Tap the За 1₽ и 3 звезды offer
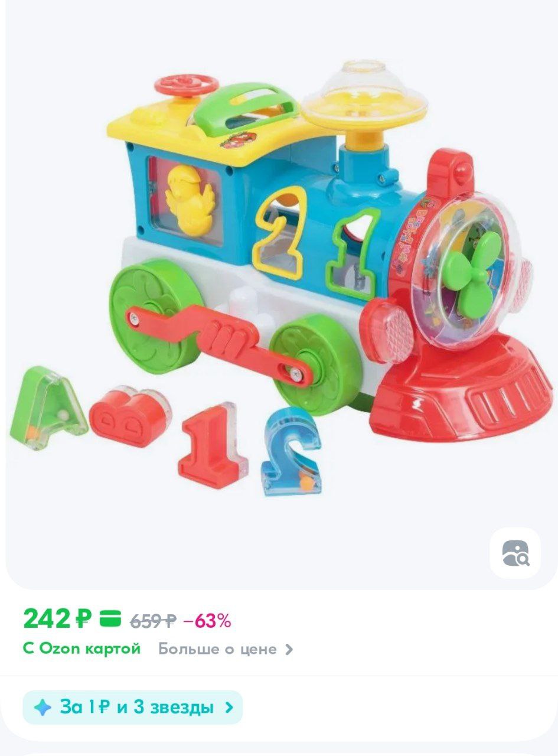The width and height of the screenshot is (558, 756). (x=133, y=707)
